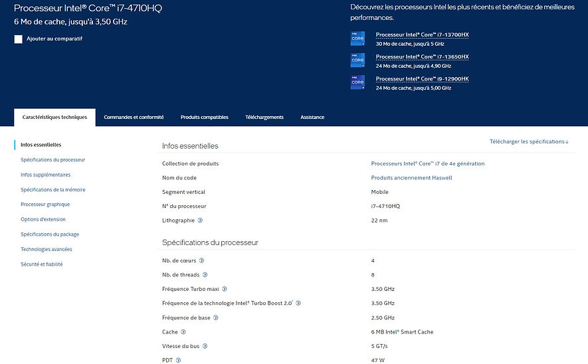Jump to Infos supplémentaires in sidebar
Screen dimensions: 588x364
tap(45, 175)
